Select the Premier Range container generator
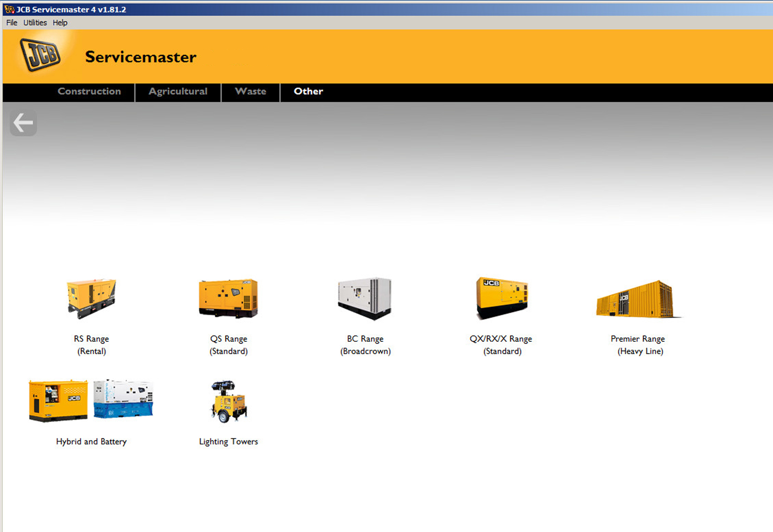 tap(637, 299)
